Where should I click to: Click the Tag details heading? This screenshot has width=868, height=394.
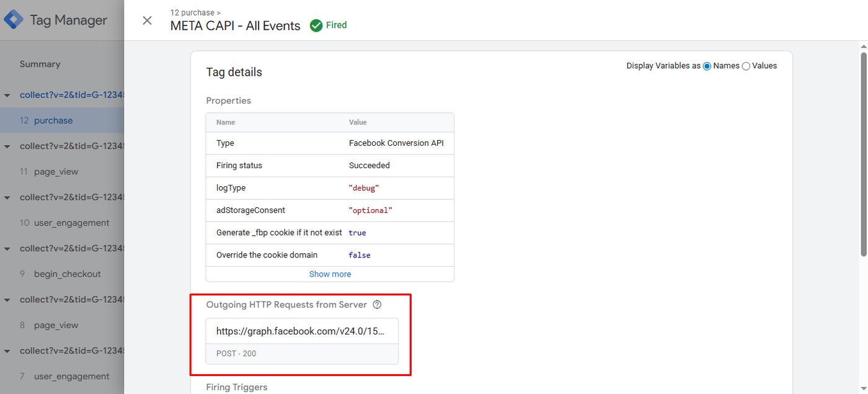(x=234, y=72)
